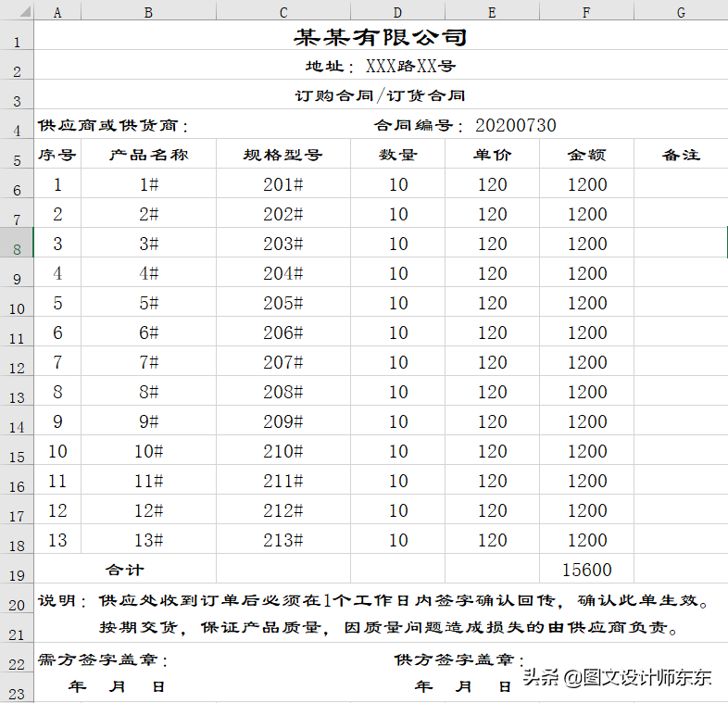Select column E header
Viewport: 728px width, 703px height.
tap(492, 11)
